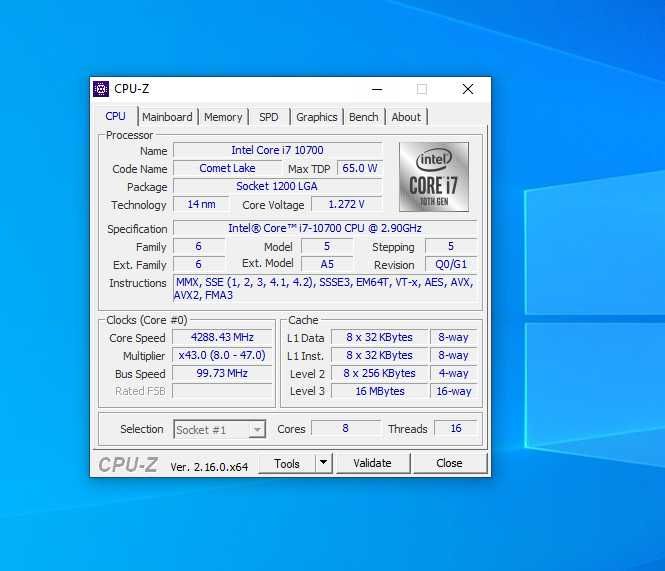This screenshot has width=665, height=571.
Task: Expand the Socket #1 selection combo box
Action: 220,429
